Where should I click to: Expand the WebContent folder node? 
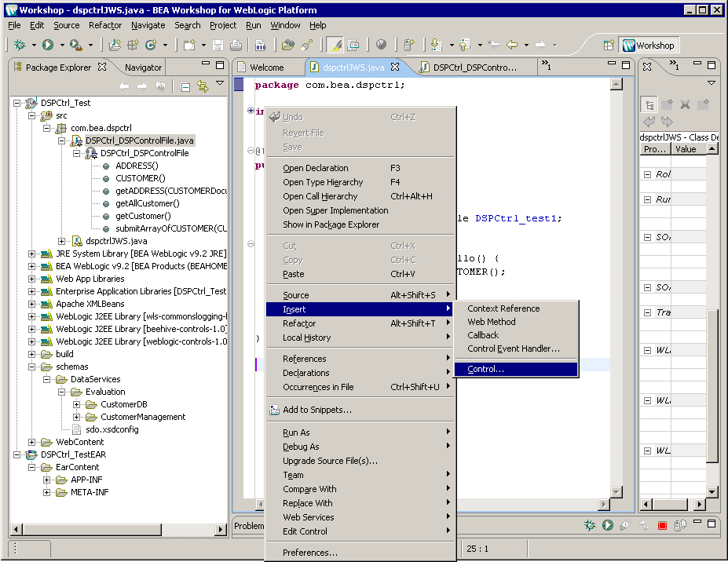click(31, 442)
